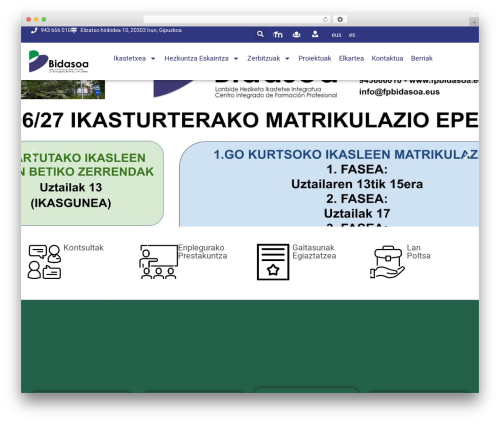The width and height of the screenshot is (500, 423).
Task: Click the green box reading BETIKO ZERRENDAK
Action: click(92, 183)
